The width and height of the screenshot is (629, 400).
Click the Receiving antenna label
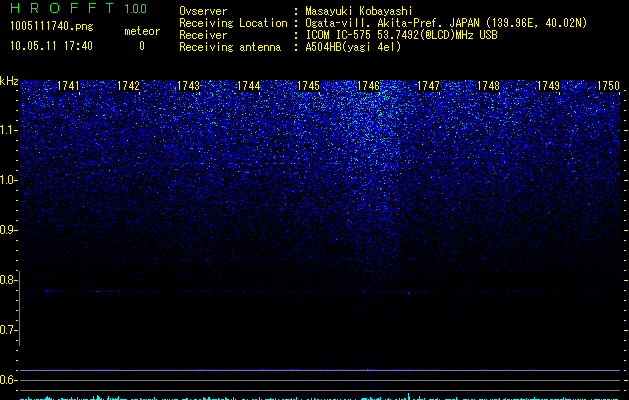(x=230, y=47)
